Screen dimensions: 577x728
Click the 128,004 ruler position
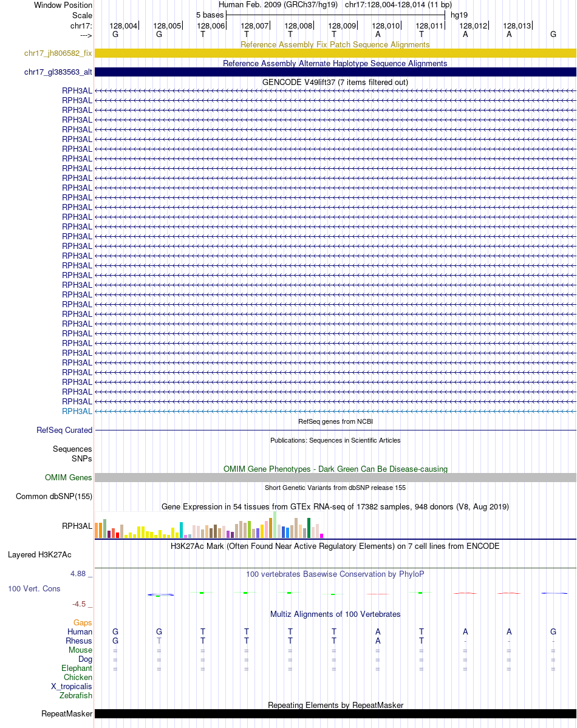[x=123, y=26]
